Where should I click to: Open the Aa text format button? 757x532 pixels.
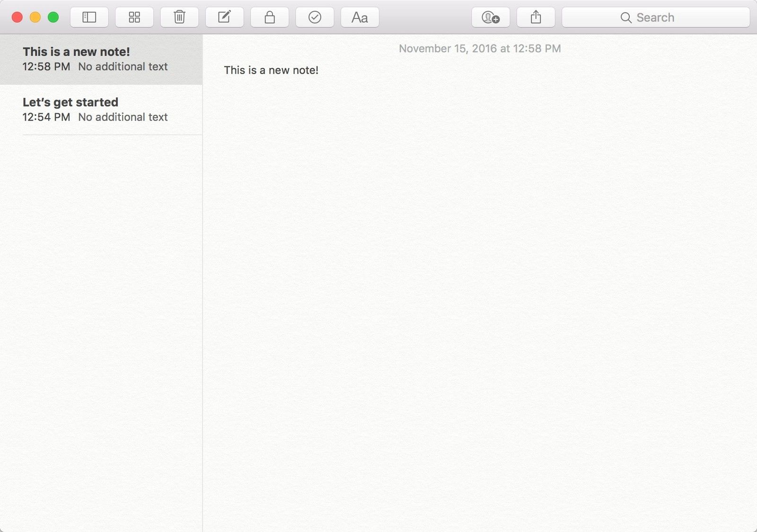pyautogui.click(x=360, y=17)
